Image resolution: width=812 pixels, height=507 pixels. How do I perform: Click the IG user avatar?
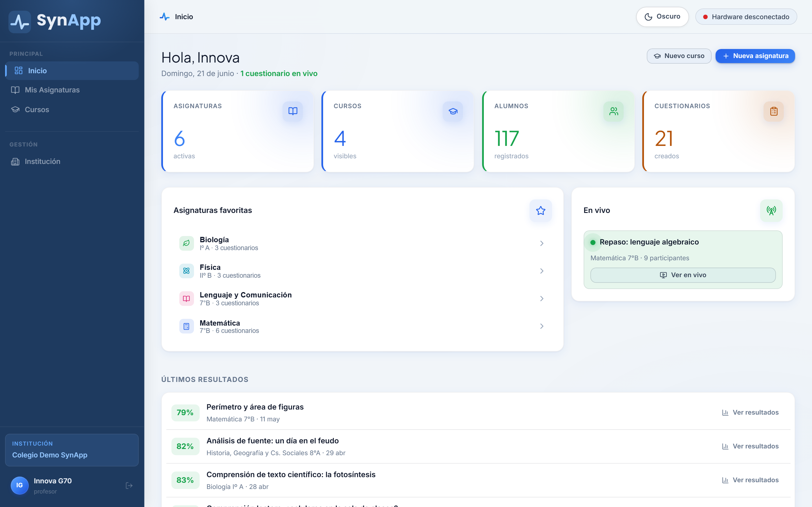pos(19,485)
